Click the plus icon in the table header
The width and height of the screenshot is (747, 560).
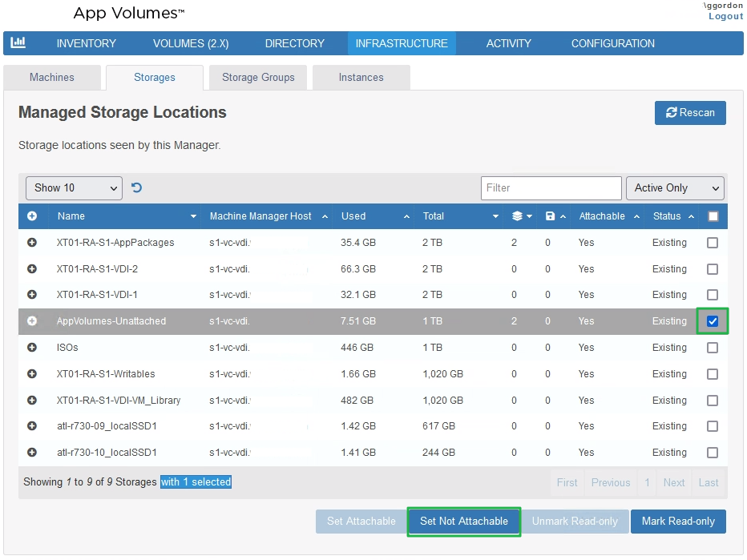[31, 216]
